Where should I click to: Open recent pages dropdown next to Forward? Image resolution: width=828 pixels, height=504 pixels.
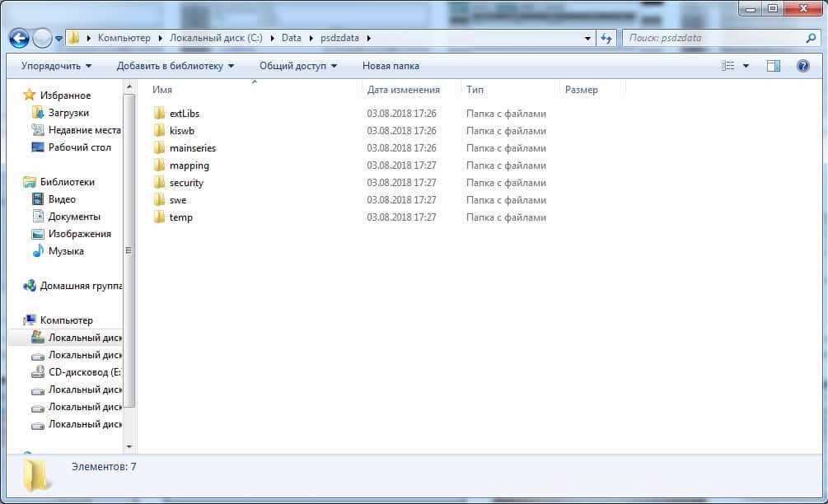(58, 38)
